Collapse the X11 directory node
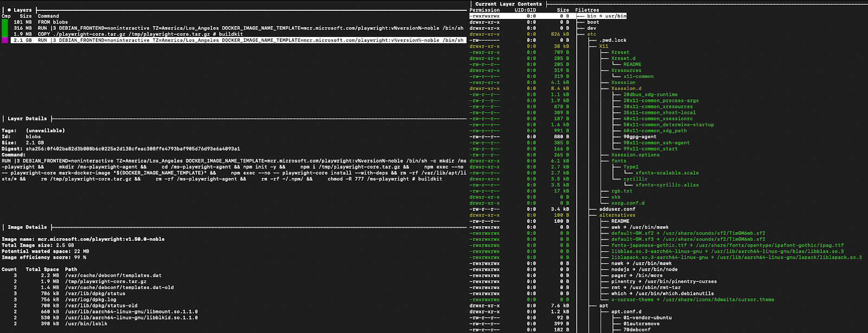This screenshot has width=868, height=333. [x=604, y=46]
